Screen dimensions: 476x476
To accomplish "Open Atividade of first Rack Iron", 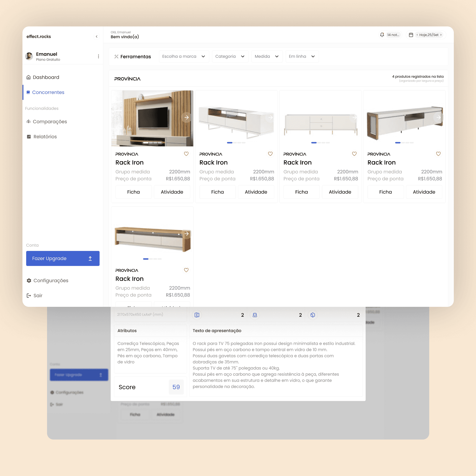I will click(172, 192).
